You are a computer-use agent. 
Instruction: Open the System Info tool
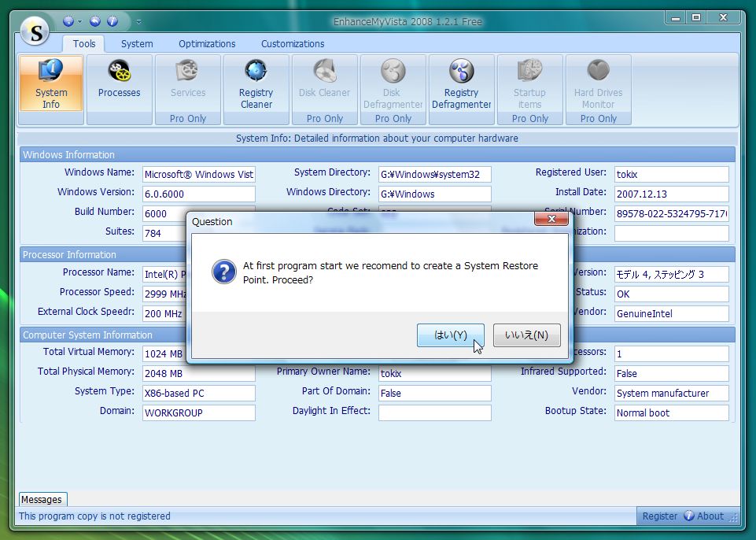point(51,84)
